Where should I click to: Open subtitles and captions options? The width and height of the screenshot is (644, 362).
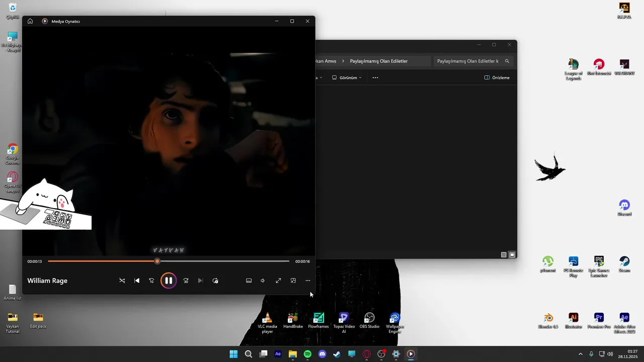[249, 281]
